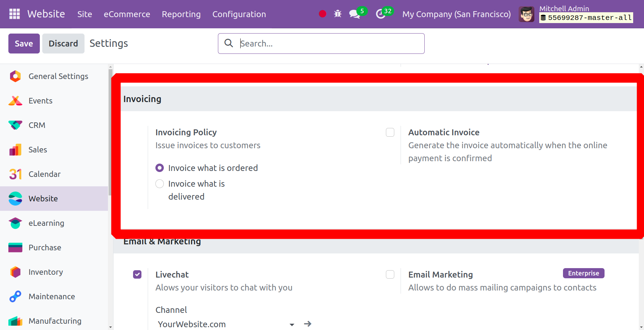Click the settings Search field

click(328, 43)
